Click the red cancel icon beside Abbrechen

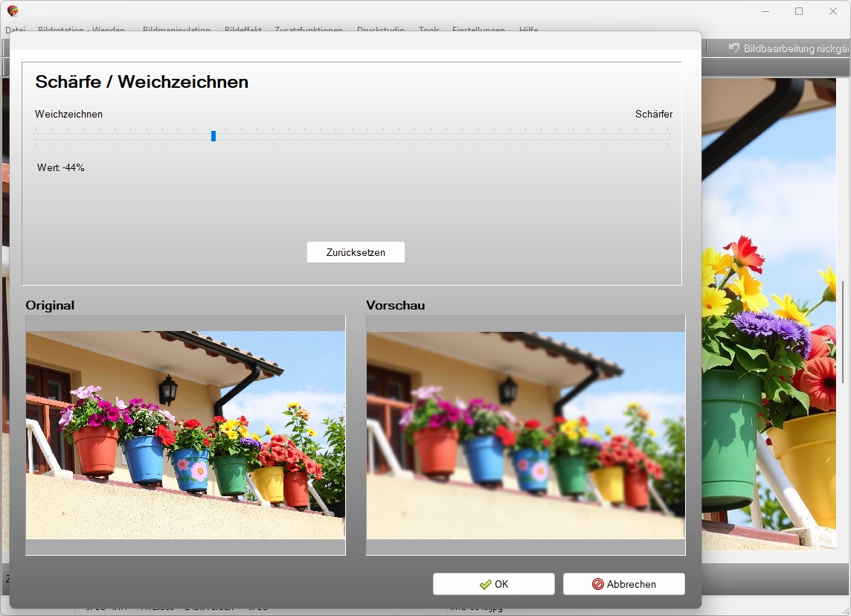(597, 584)
